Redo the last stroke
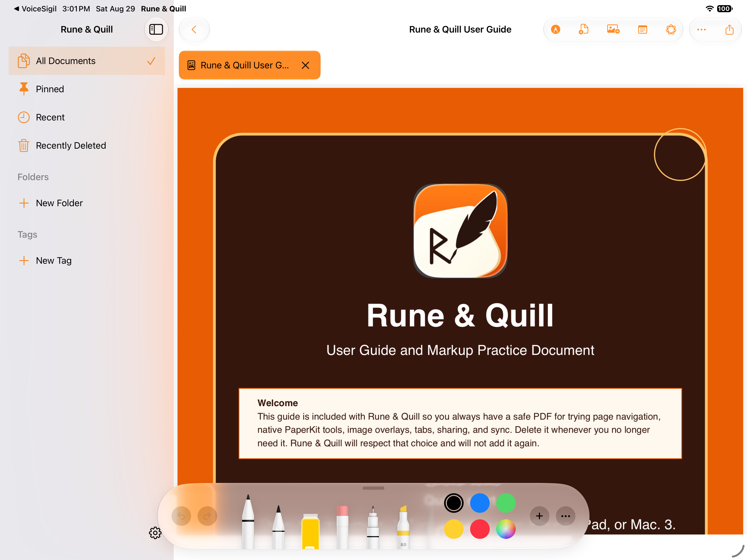747x560 pixels. tap(207, 516)
